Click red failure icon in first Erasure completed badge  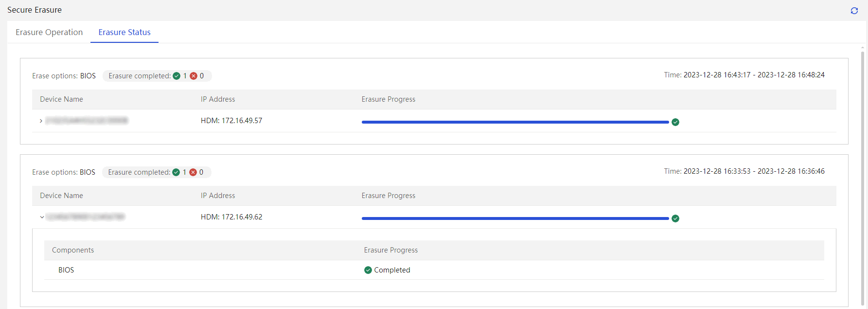pos(194,76)
